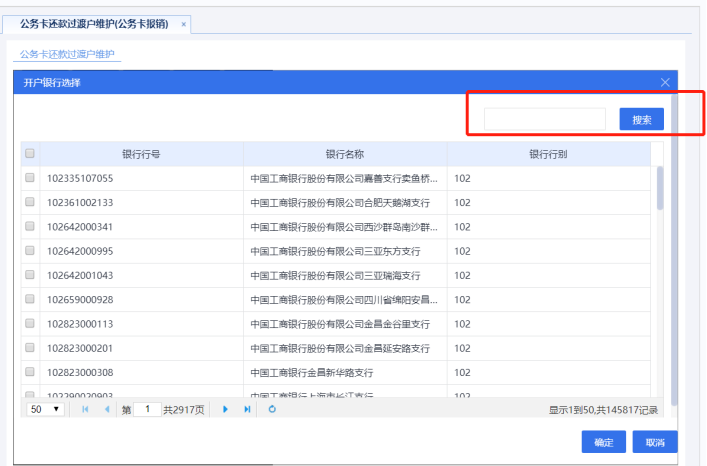Viewport: 707px width, 466px height.
Task: Check the row for 102642000995
Action: click(30, 251)
